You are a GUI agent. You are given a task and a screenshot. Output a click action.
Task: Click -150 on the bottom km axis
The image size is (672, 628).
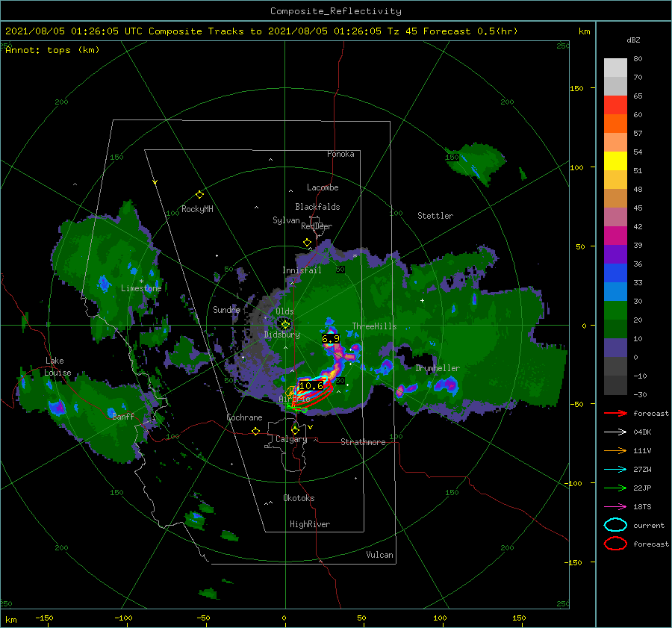pyautogui.click(x=44, y=618)
